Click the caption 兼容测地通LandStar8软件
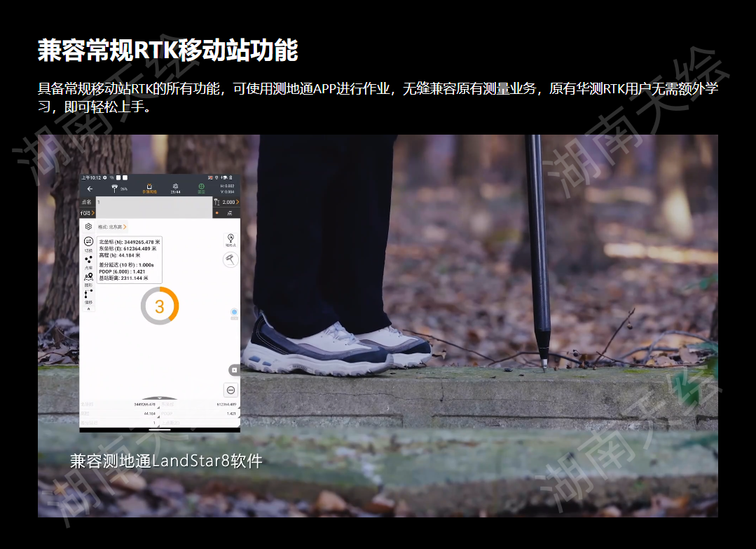 pos(166,461)
